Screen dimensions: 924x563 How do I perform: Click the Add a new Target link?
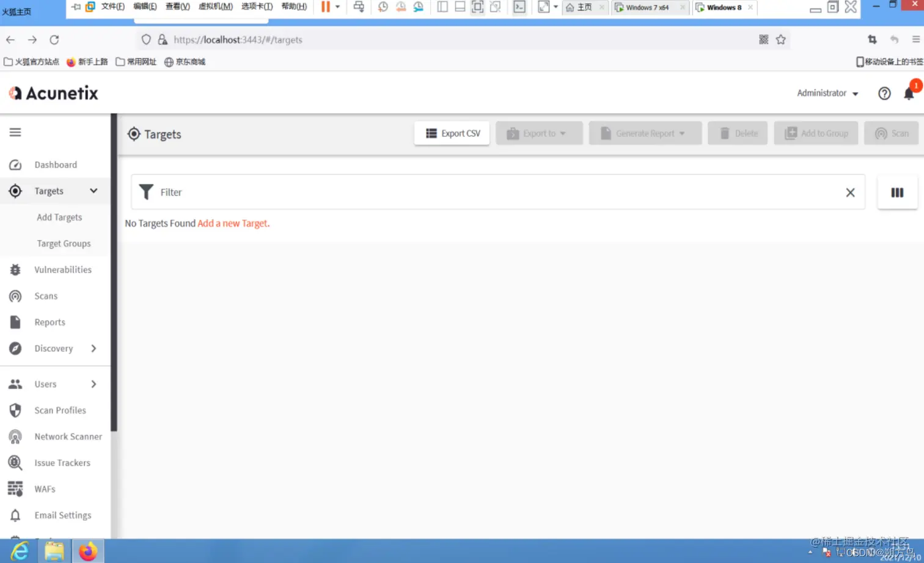tap(233, 223)
